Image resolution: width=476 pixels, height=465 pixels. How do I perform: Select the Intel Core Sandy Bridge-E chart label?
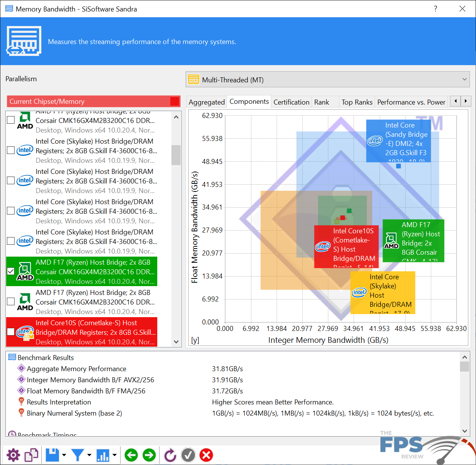click(x=399, y=141)
